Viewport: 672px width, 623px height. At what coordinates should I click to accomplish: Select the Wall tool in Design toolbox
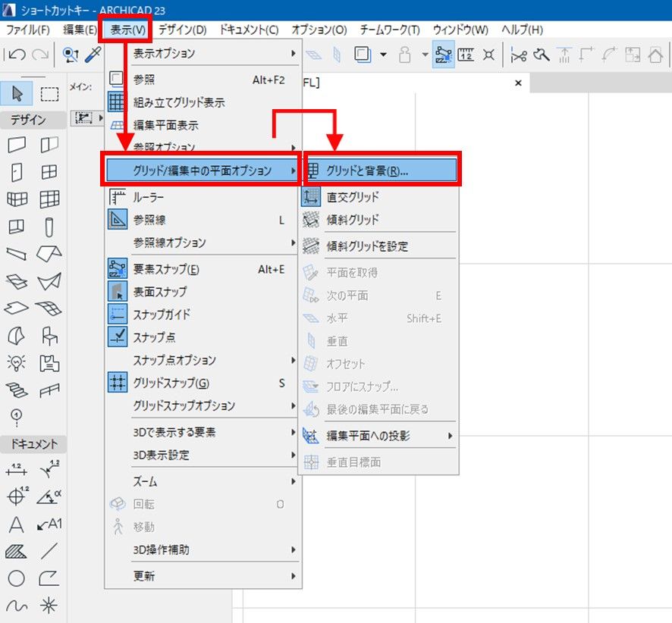coord(17,145)
